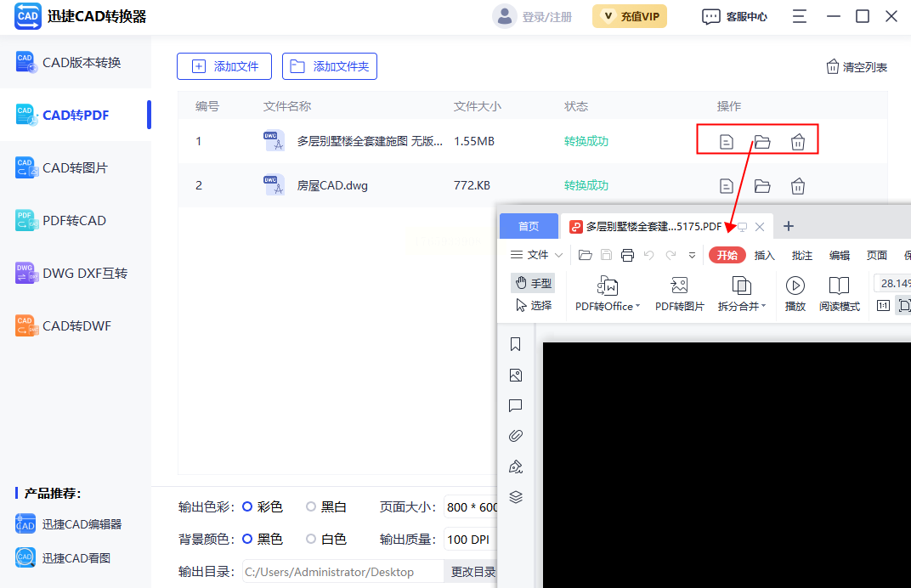
Task: Open the PDF转Office dropdown
Action: pos(607,293)
